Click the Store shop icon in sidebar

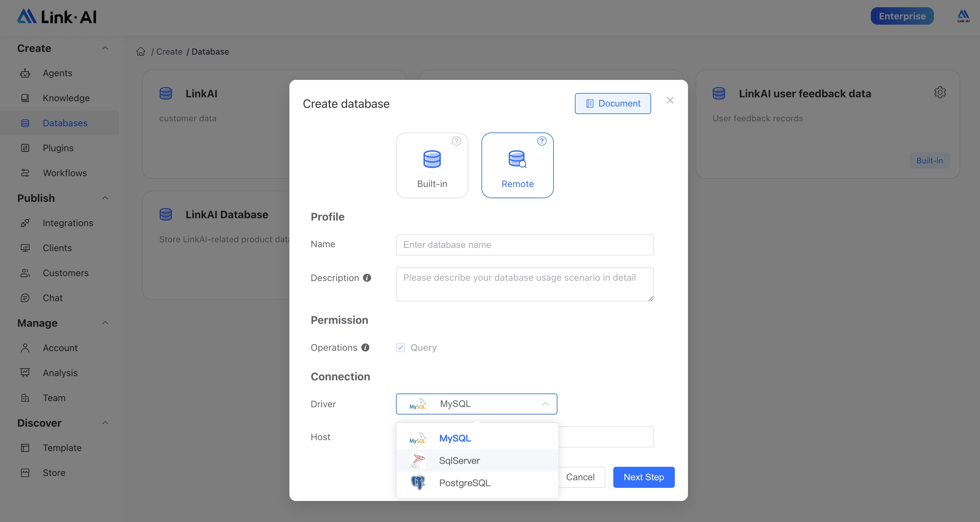point(25,473)
